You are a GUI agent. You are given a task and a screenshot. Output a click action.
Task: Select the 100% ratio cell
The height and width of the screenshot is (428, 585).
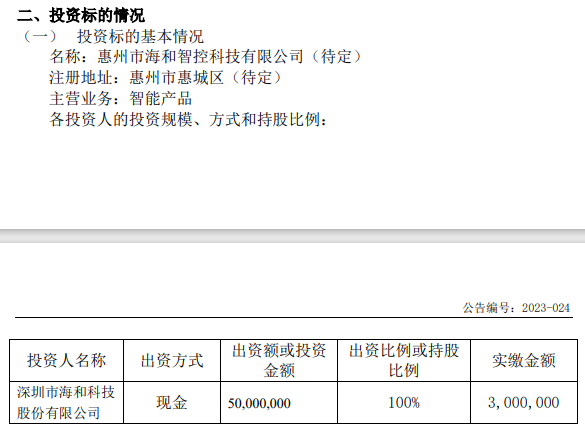tap(404, 403)
